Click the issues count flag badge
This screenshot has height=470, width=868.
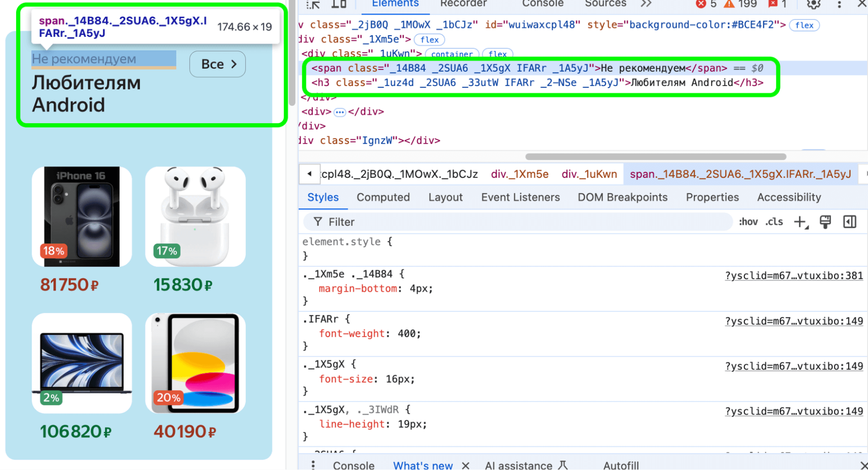coord(778,4)
